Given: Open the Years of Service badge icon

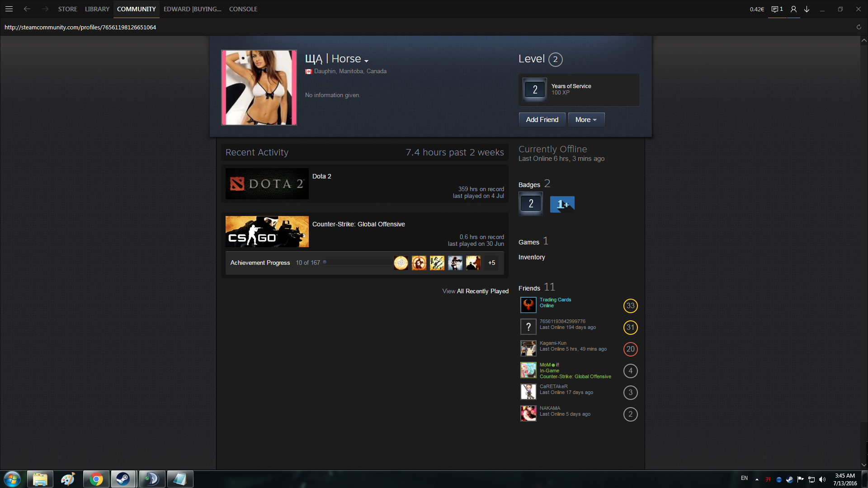Looking at the screenshot, I should click(535, 89).
